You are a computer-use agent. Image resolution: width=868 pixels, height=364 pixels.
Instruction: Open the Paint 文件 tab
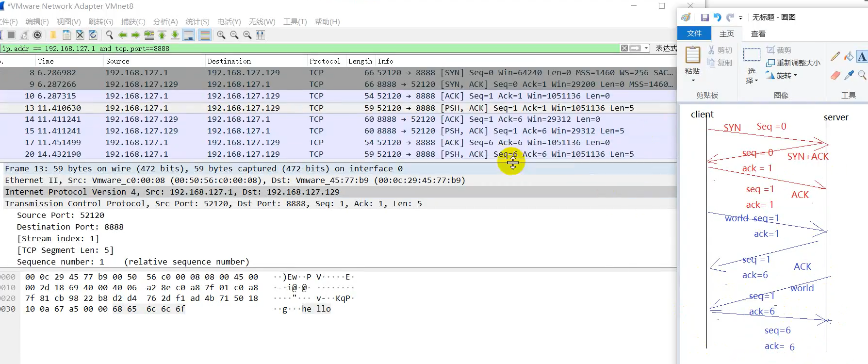(694, 33)
